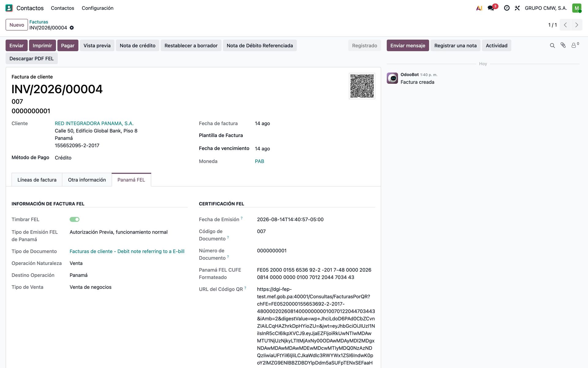Switch to Otra información tab

coord(87,180)
